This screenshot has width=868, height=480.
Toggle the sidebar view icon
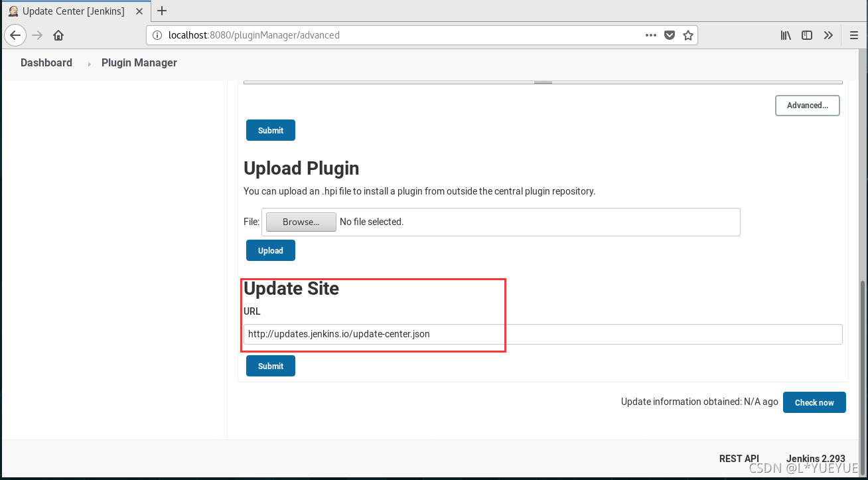coord(807,35)
